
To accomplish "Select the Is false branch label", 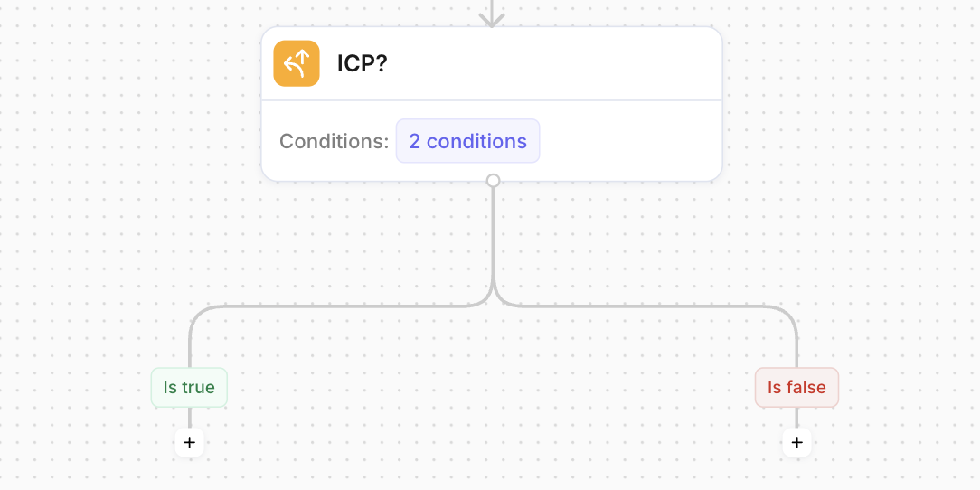I will pyautogui.click(x=796, y=388).
